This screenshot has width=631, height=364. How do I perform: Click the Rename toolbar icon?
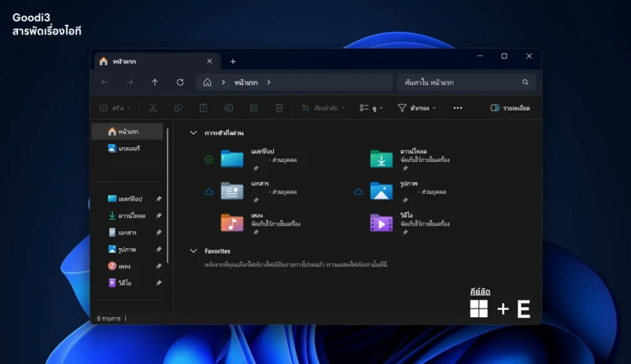(x=229, y=108)
